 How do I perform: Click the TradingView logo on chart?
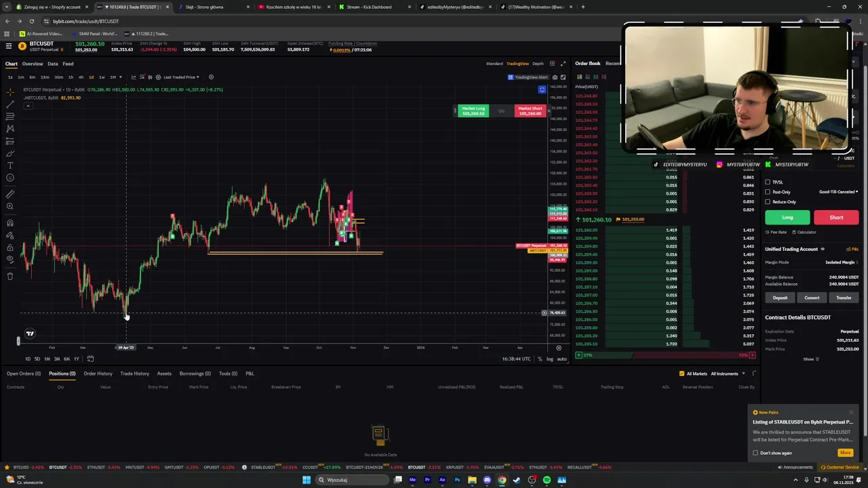30,333
